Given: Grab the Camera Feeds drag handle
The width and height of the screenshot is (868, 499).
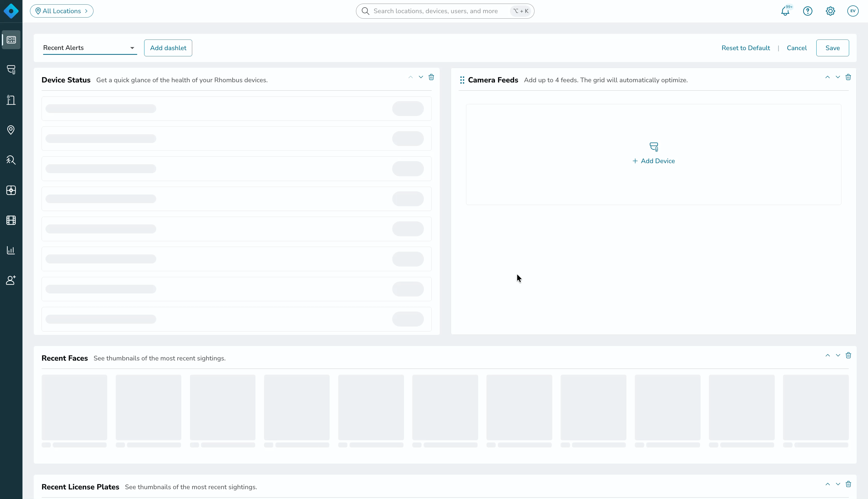Looking at the screenshot, I should [462, 80].
